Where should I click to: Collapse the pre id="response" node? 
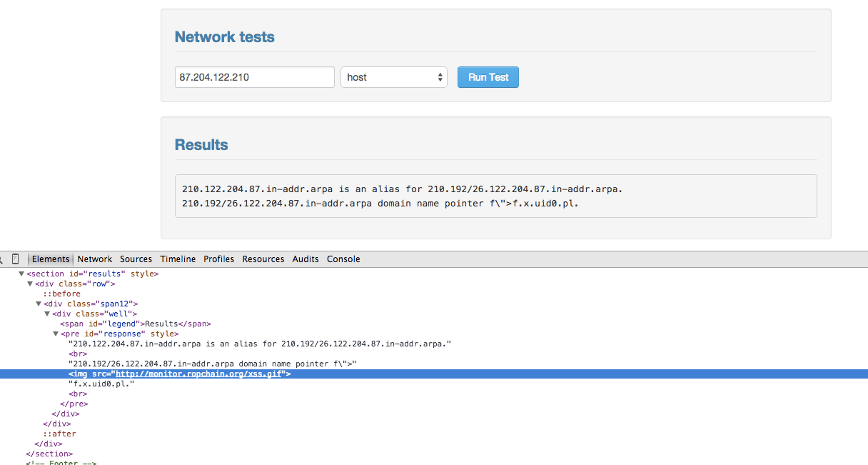[56, 334]
